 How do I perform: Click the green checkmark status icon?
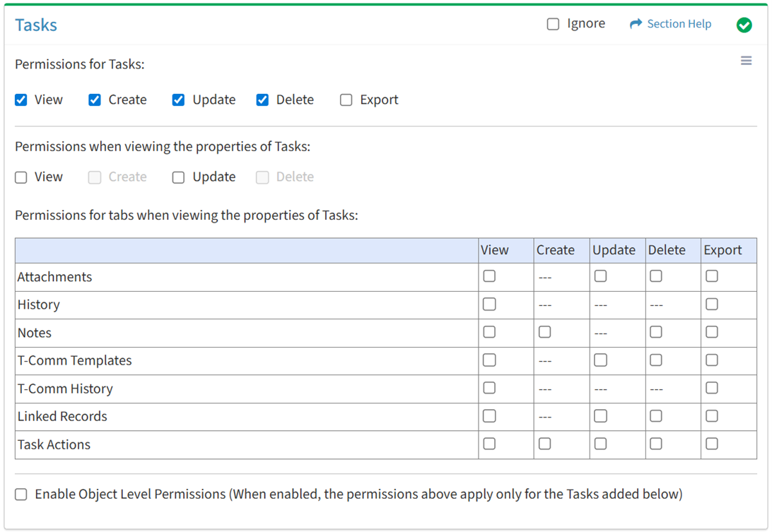(x=744, y=25)
